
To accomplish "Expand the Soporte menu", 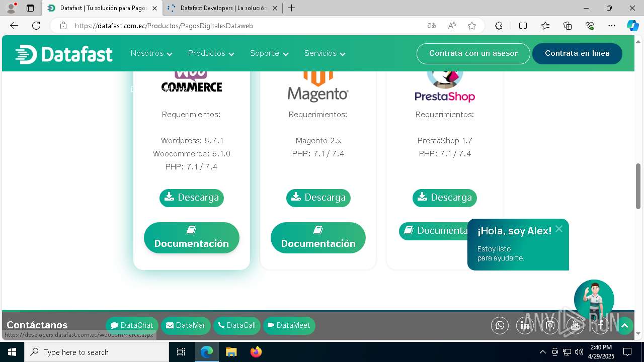I will point(269,53).
